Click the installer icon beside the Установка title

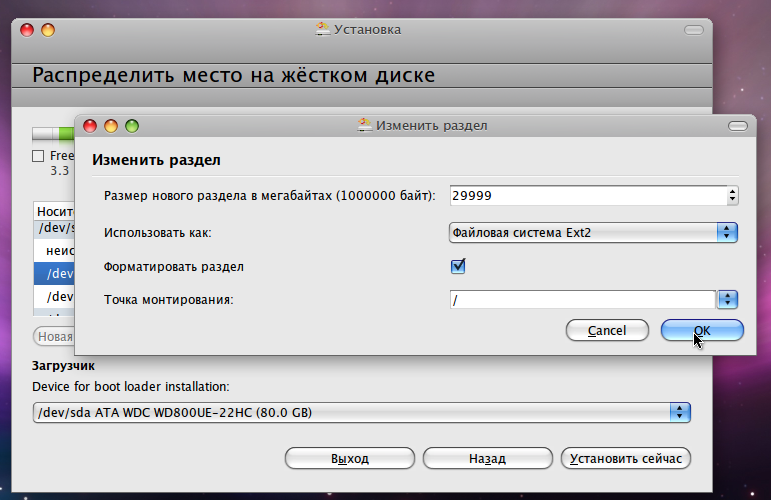[x=323, y=29]
